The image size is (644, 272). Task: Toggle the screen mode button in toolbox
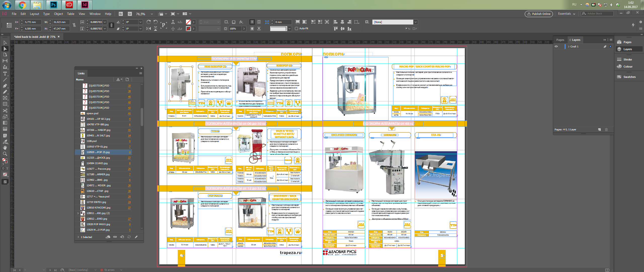[x=5, y=182]
